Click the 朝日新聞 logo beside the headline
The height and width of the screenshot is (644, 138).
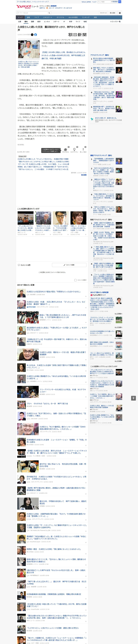77,35
